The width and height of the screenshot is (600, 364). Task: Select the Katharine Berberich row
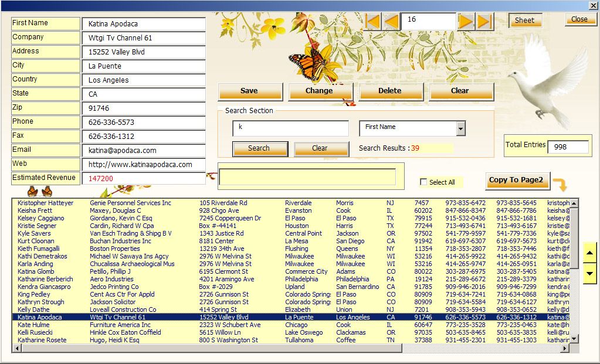(x=291, y=280)
